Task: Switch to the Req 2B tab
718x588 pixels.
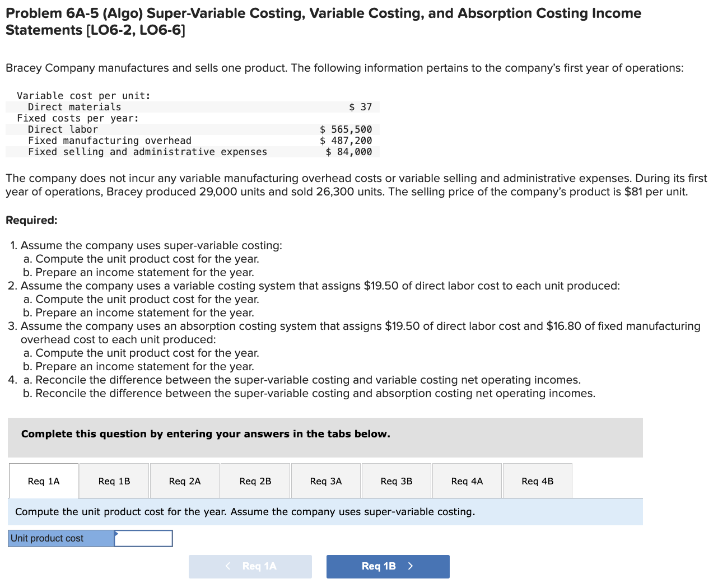Action: (x=255, y=480)
